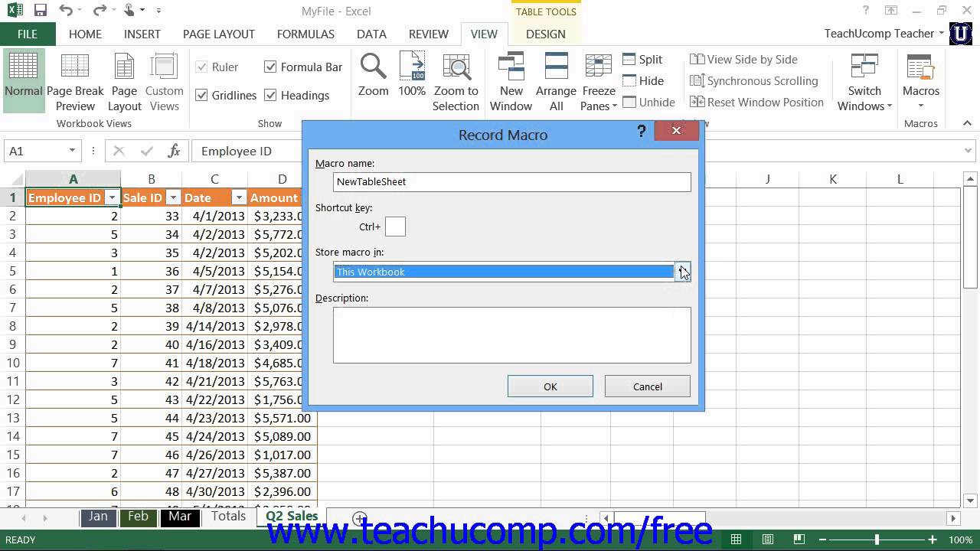Open Page Break Preview view
Image resolution: width=980 pixels, height=551 pixels.
75,83
